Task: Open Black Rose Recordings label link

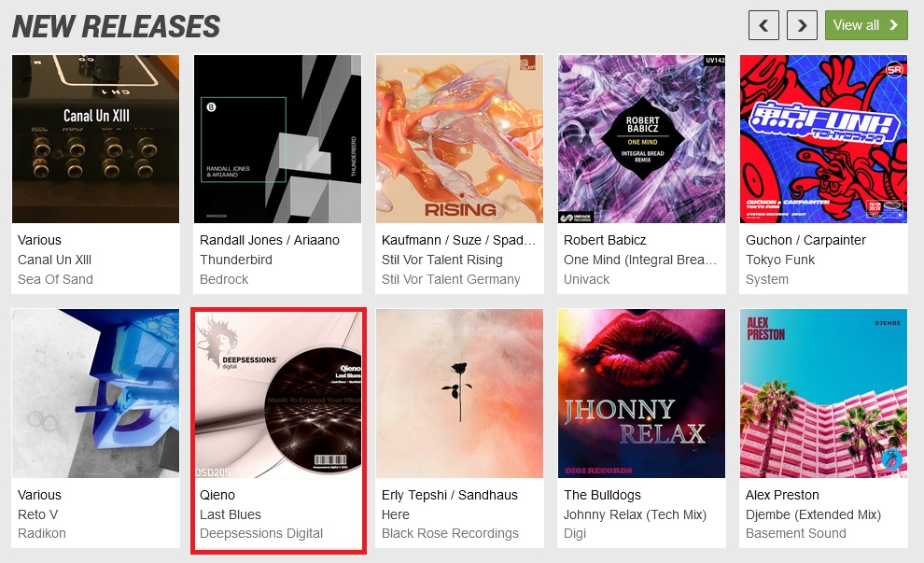Action: point(450,533)
